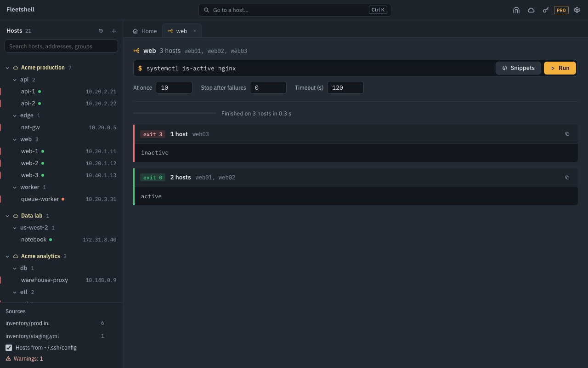This screenshot has height=368, width=588.
Task: Click the command input systemctl is-active nginx
Action: tap(319, 68)
